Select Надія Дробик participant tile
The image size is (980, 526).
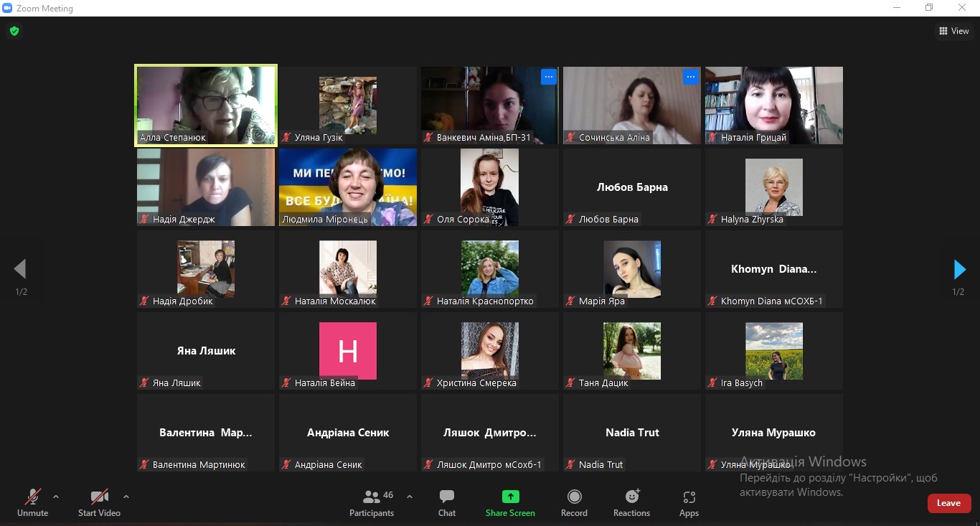pyautogui.click(x=206, y=269)
